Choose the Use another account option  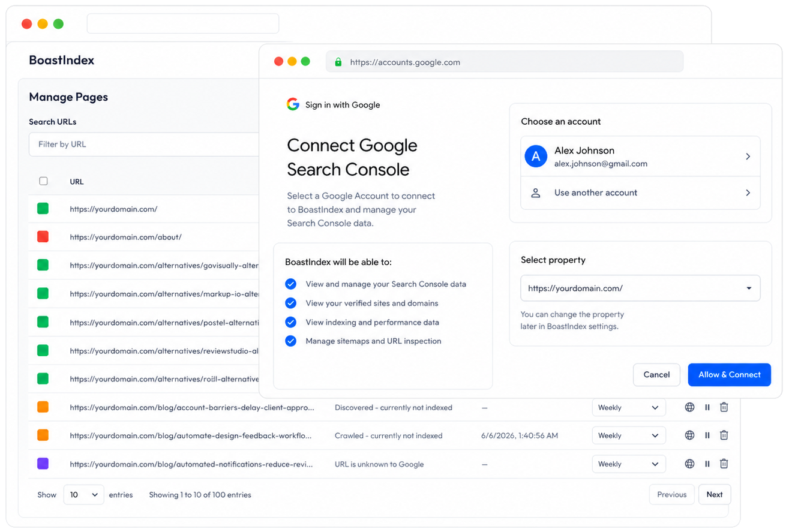pyautogui.click(x=640, y=193)
